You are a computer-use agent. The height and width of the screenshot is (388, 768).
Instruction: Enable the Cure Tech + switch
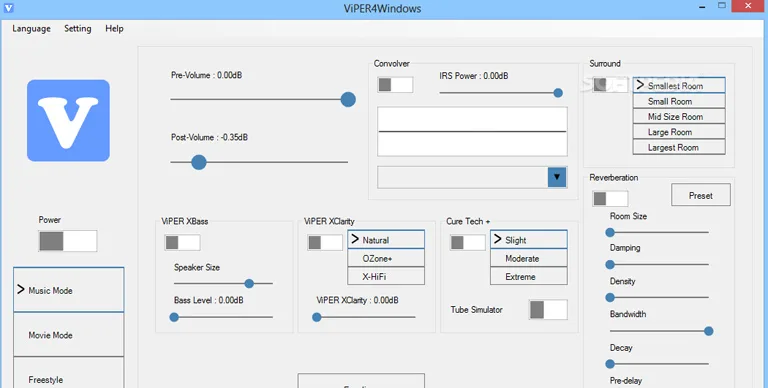click(x=468, y=242)
